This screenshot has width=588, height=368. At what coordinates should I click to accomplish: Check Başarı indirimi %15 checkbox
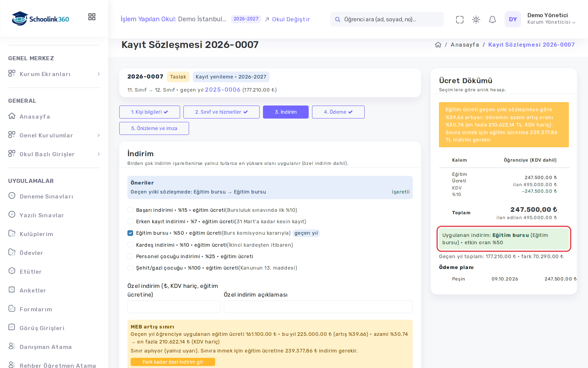[130, 210]
